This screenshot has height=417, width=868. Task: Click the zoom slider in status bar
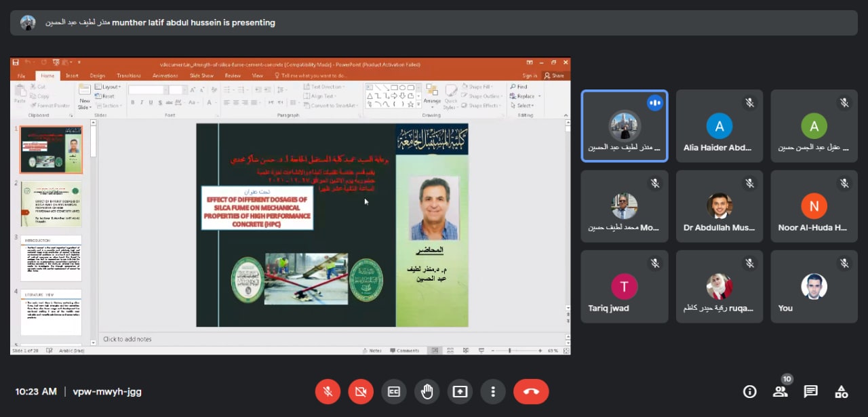pos(510,351)
